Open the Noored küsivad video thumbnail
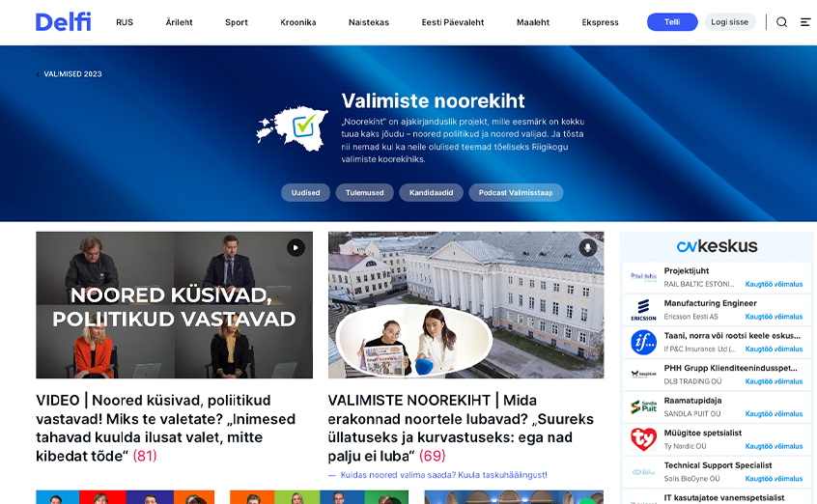The width and height of the screenshot is (817, 504). pos(174,305)
